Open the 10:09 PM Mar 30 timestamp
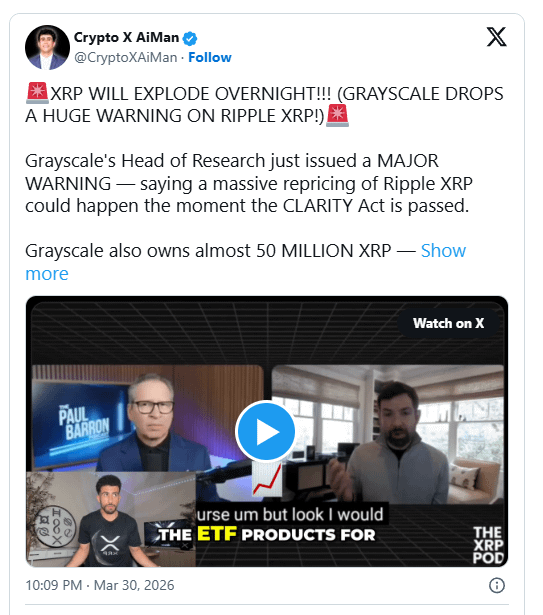 tap(100, 585)
